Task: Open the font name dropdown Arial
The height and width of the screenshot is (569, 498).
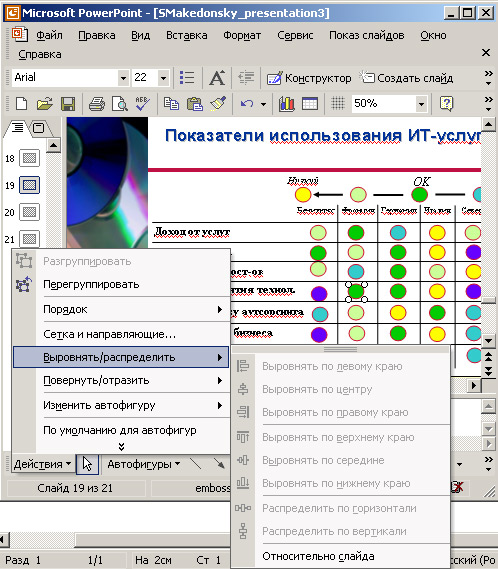Action: (x=123, y=78)
